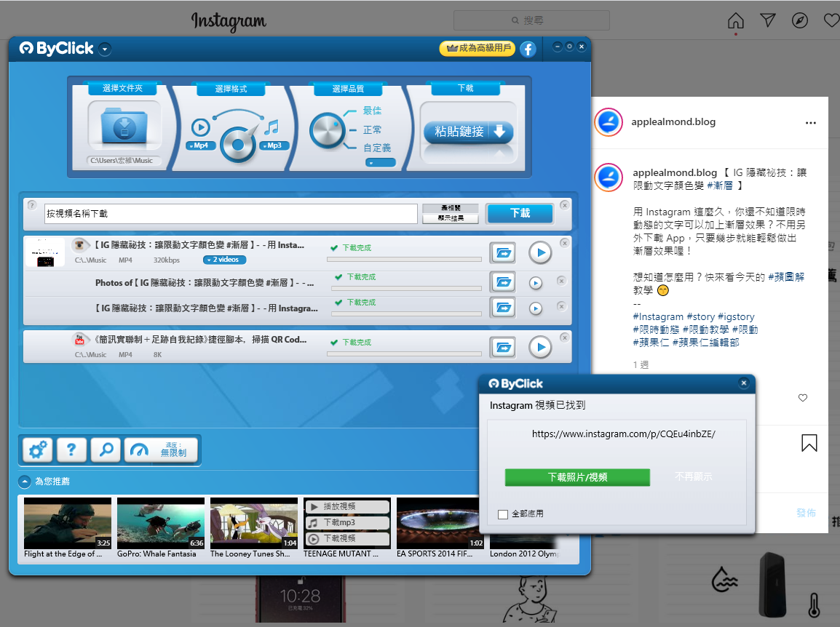This screenshot has width=840, height=627.
Task: Click Instagram home icon
Action: point(735,21)
